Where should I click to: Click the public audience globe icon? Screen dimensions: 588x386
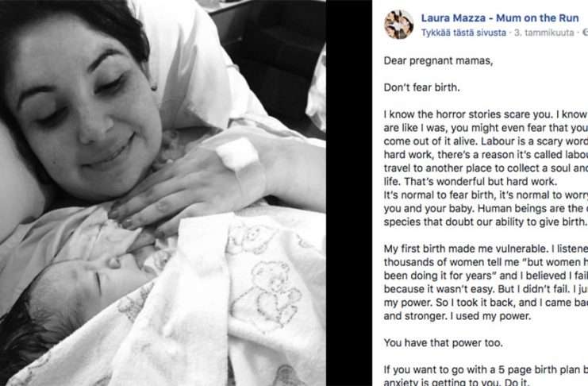pos(586,33)
